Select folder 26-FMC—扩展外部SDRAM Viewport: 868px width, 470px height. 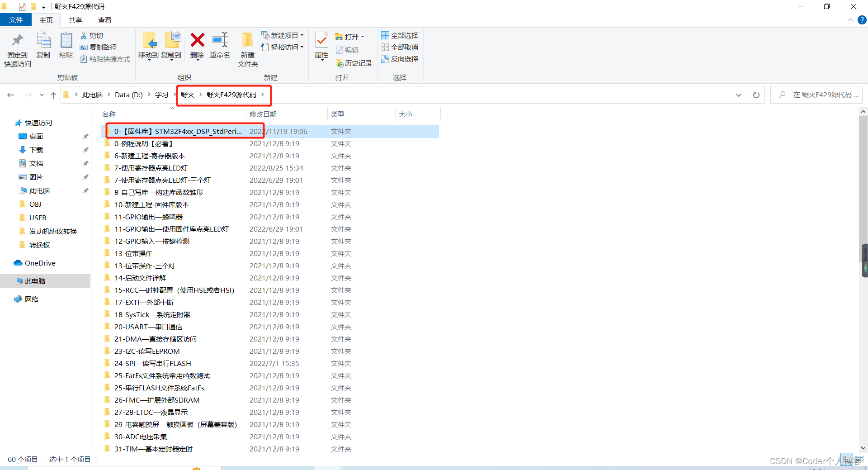click(269, 400)
